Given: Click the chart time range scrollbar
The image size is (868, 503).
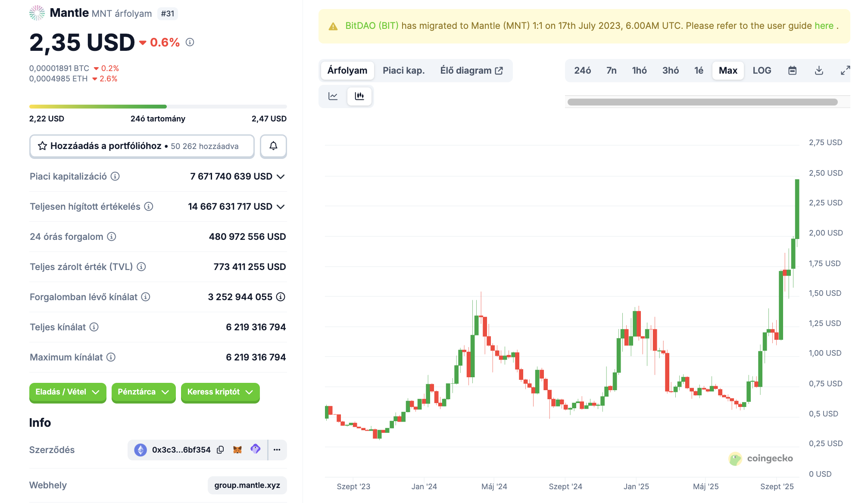Looking at the screenshot, I should [703, 102].
